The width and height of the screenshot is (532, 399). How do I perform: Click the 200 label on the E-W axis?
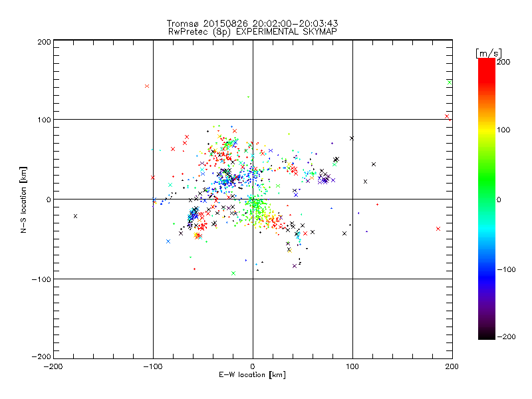click(452, 366)
